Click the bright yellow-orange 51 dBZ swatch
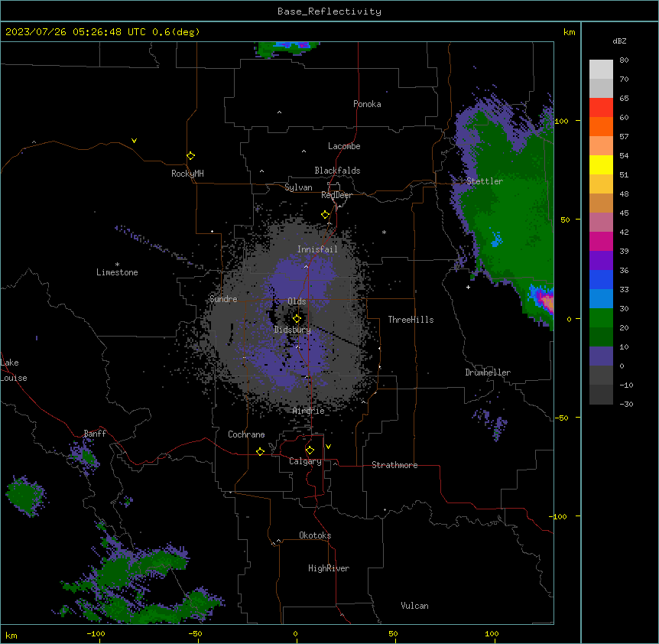The height and width of the screenshot is (644, 659). click(601, 184)
